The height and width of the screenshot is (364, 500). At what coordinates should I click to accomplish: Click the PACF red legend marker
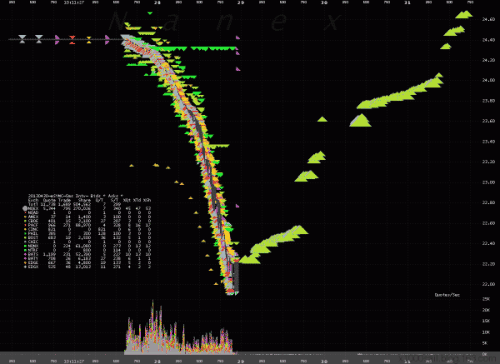tap(25, 225)
